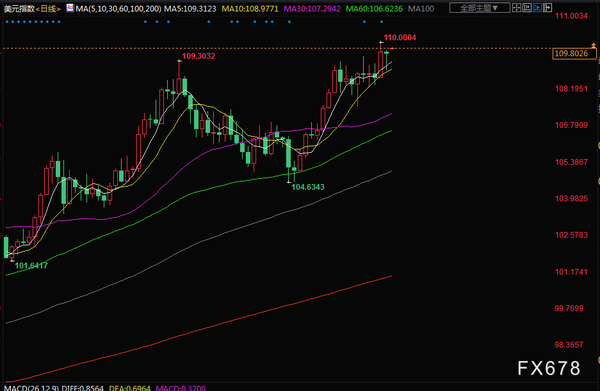Image resolution: width=600 pixels, height=391 pixels.
Task: Click the orange 109.8026 current price tag
Action: [x=574, y=54]
